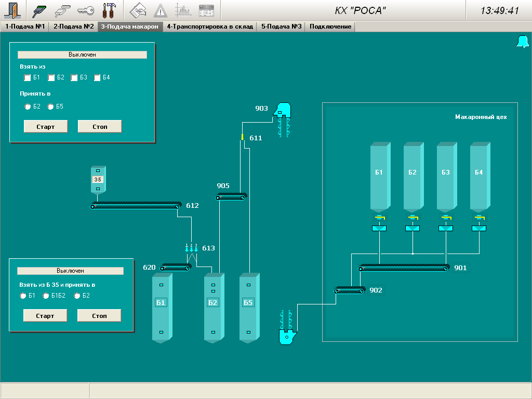Screen dimensions: 532x399
Task: Open the 4-Транспортировка в склад tab
Action: [x=210, y=26]
